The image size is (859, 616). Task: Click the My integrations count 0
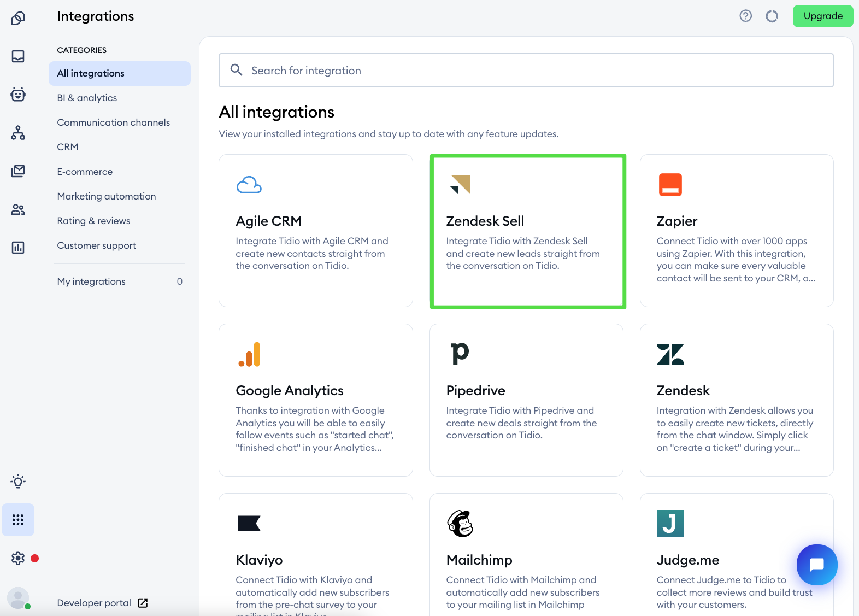tap(180, 281)
